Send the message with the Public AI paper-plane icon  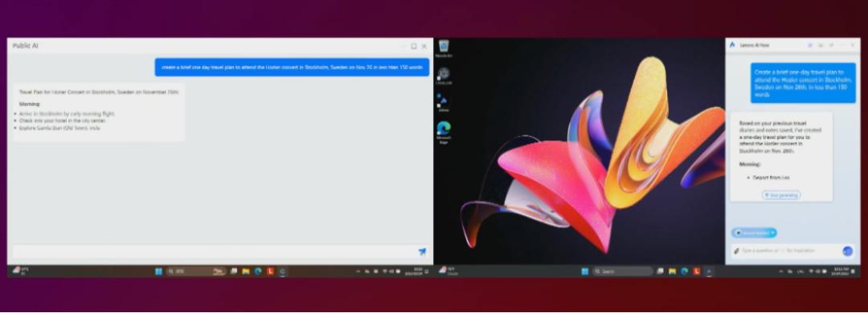(422, 252)
